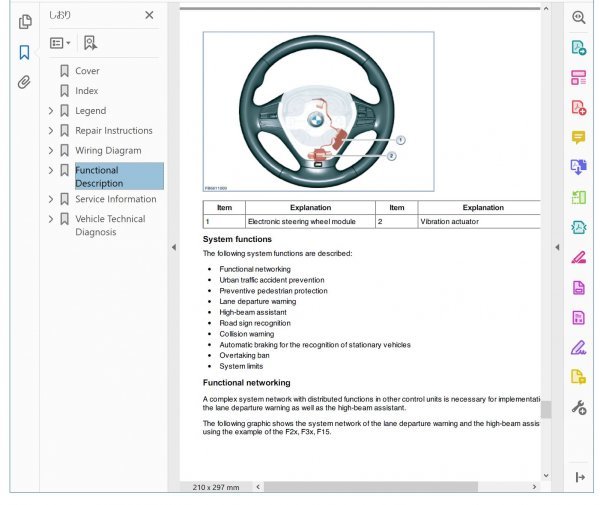Collapse the left navigation pane arrow

[174, 247]
